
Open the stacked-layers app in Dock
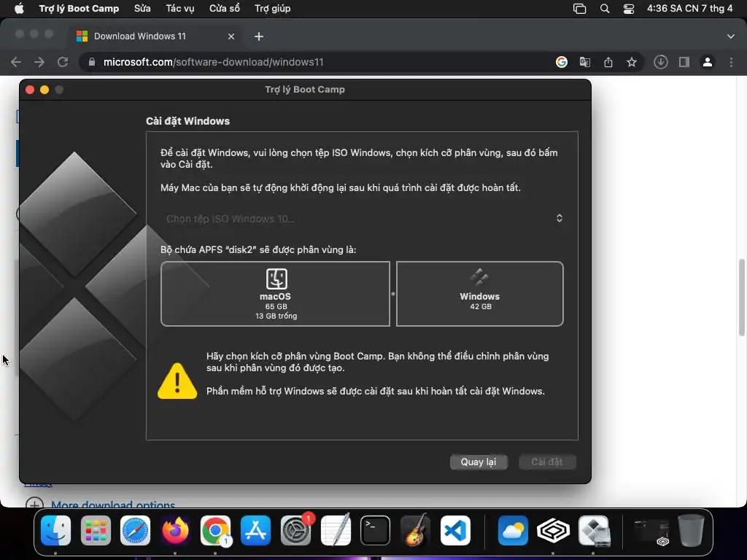coord(553,531)
